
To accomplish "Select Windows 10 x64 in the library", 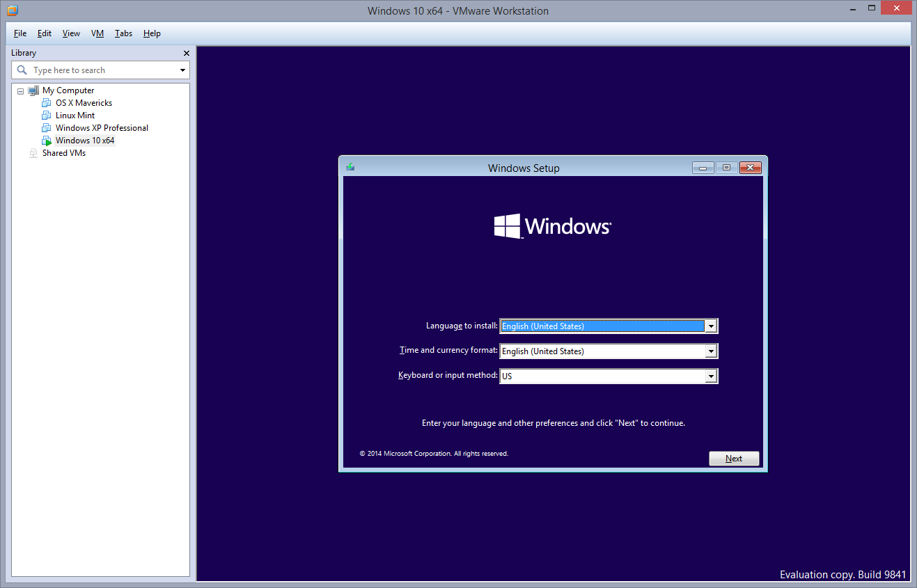I will pyautogui.click(x=85, y=141).
